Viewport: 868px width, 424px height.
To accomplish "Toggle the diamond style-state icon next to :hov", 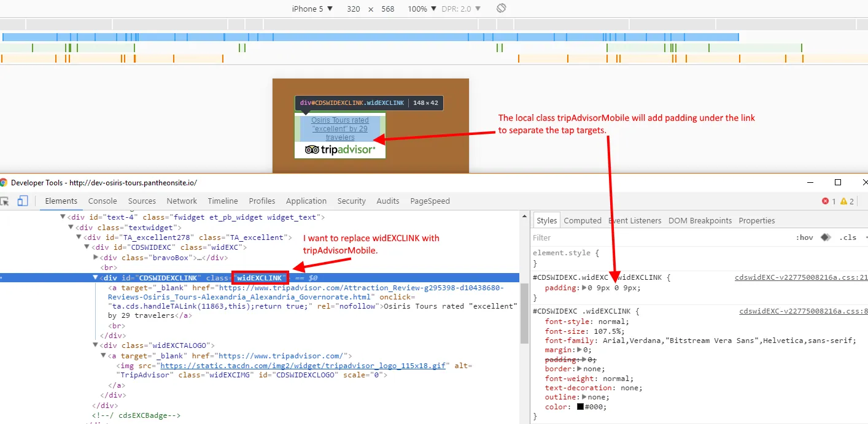I will pyautogui.click(x=826, y=237).
